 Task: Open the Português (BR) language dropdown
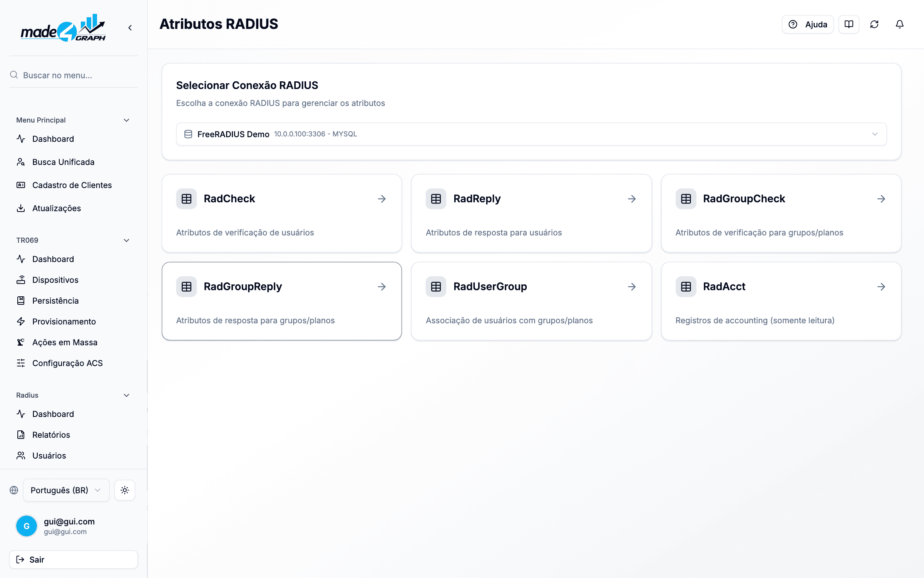tap(66, 490)
